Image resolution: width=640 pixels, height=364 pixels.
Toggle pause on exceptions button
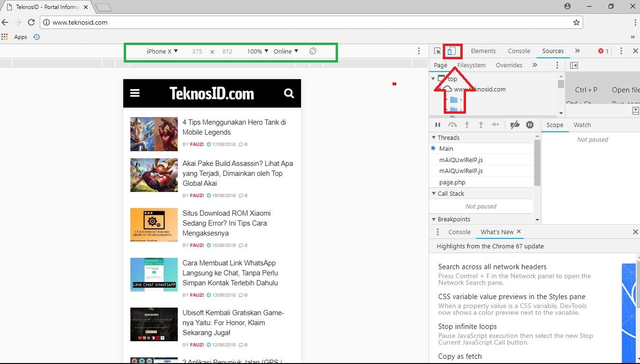(x=530, y=125)
